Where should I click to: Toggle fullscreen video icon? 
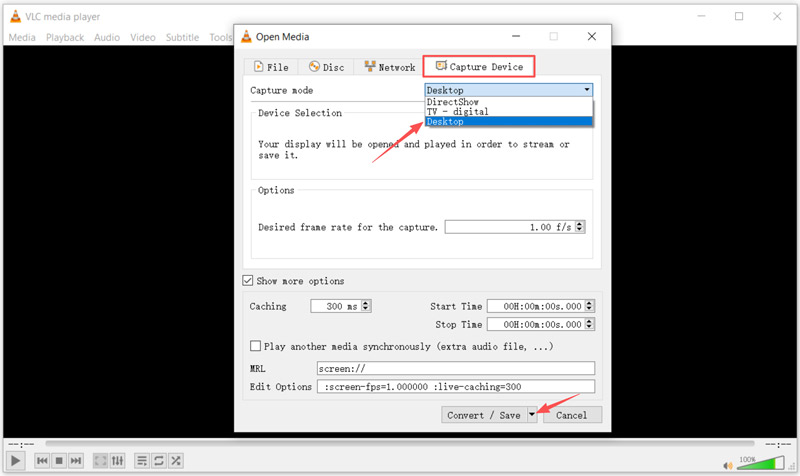pos(101,461)
